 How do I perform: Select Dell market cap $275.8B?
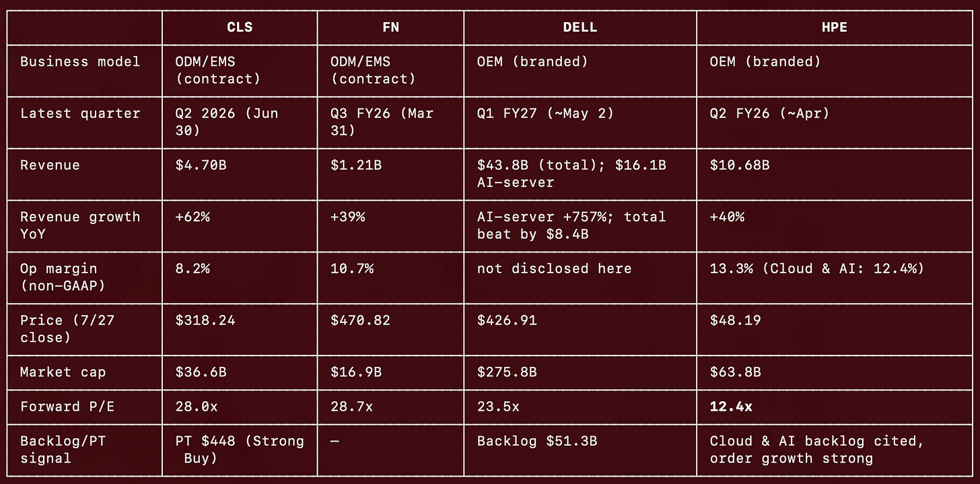coord(507,372)
